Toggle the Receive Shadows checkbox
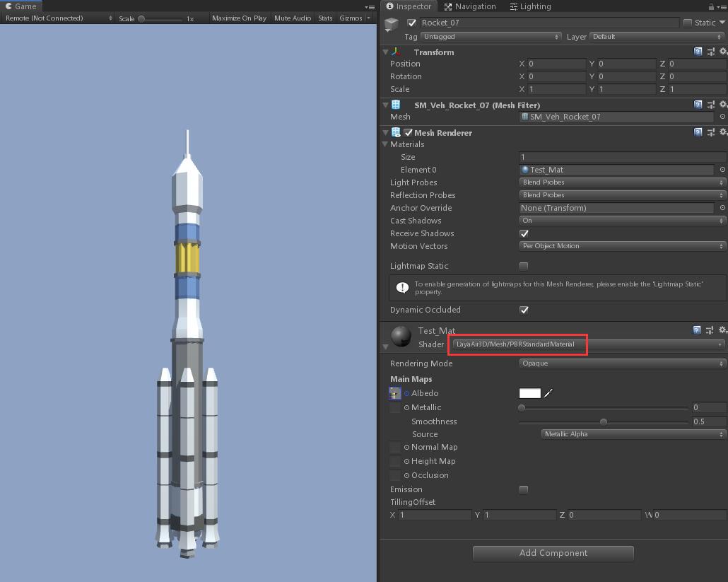The height and width of the screenshot is (582, 728). click(524, 233)
